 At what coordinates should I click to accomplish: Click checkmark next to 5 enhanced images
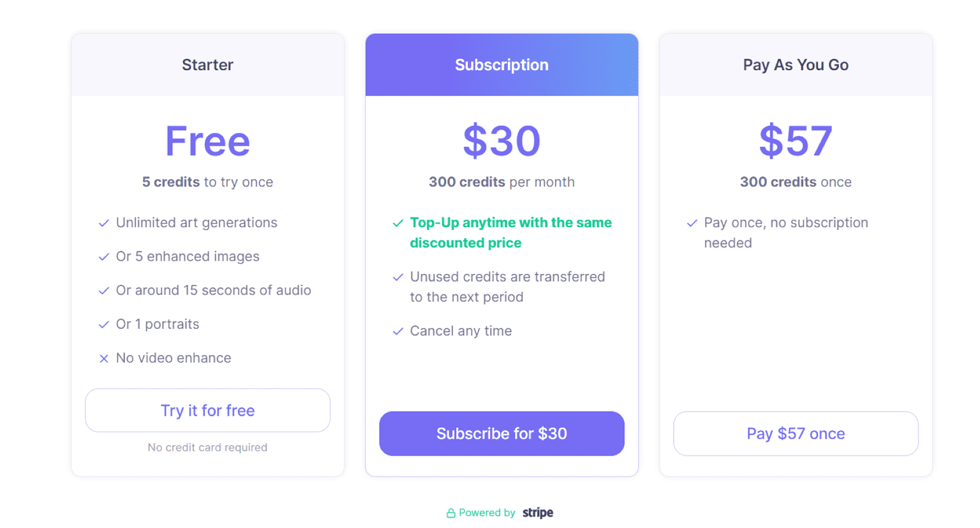[104, 257]
